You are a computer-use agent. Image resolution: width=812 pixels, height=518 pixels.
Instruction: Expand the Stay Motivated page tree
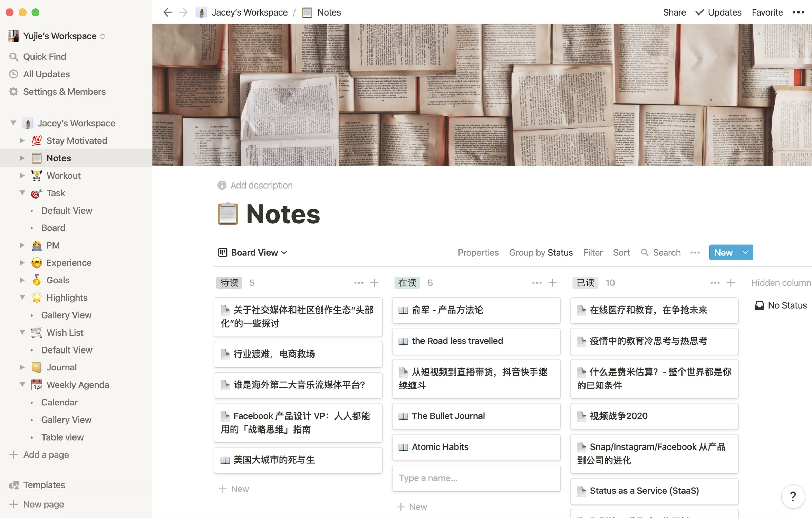pos(22,141)
